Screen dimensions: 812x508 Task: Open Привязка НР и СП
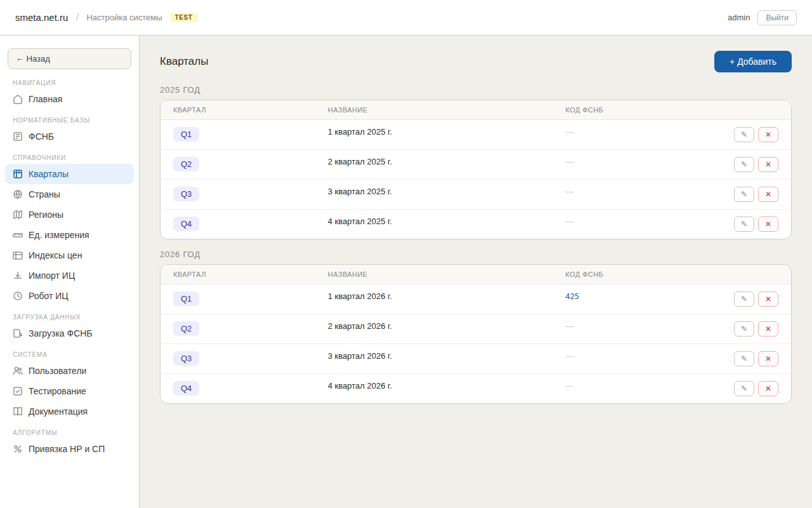tap(67, 449)
